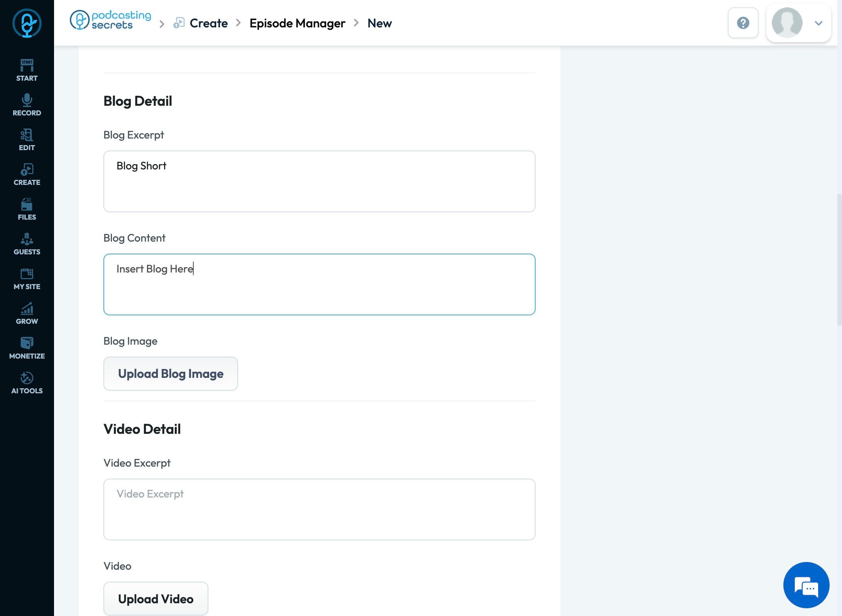
Task: Expand the user account dropdown chevron
Action: 818,23
